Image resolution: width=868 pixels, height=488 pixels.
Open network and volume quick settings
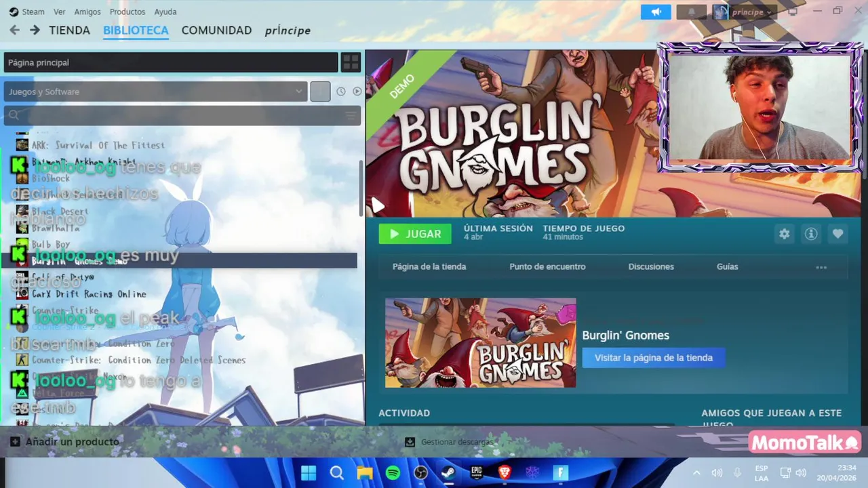(793, 473)
